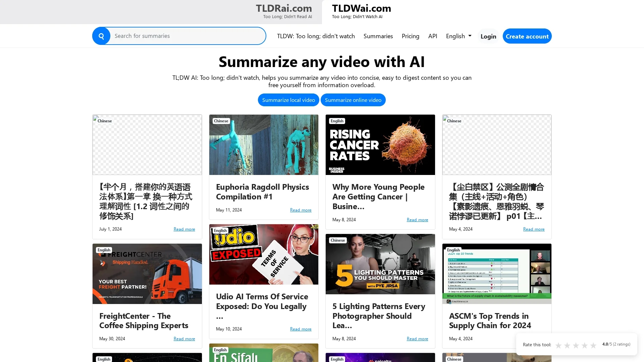
Task: Open ASCM Top 10 Trends thumbnail
Action: (497, 274)
